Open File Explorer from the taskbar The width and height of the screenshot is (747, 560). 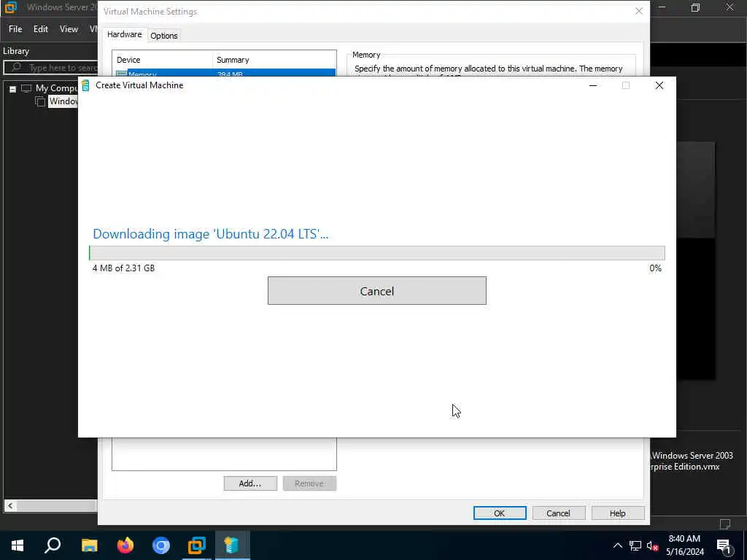89,545
